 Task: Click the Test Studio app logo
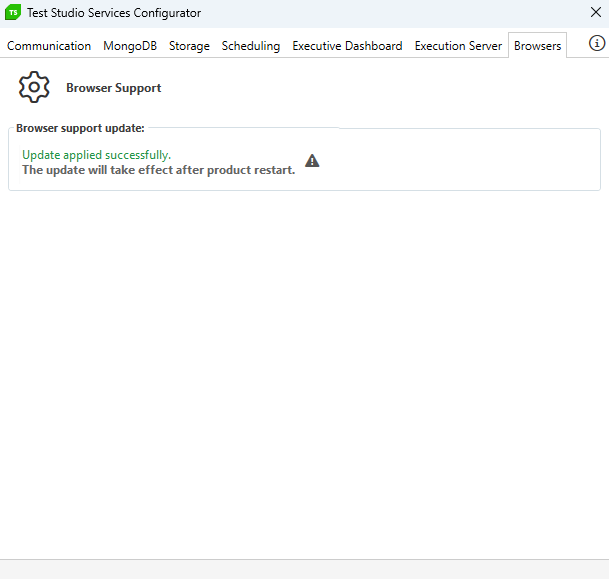point(13,12)
